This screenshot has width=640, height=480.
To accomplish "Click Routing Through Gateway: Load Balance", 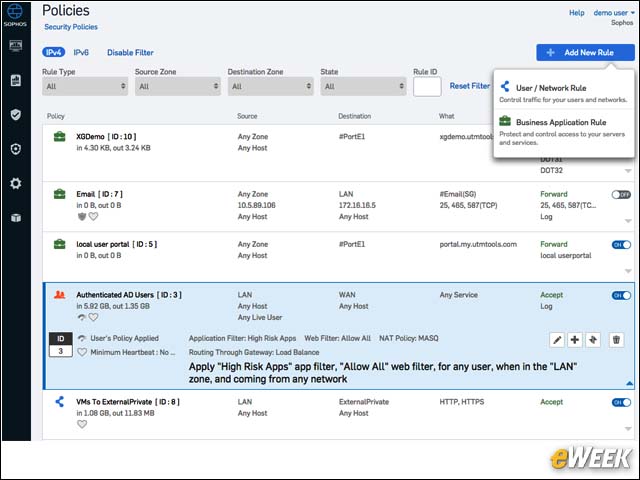I will coord(254,352).
